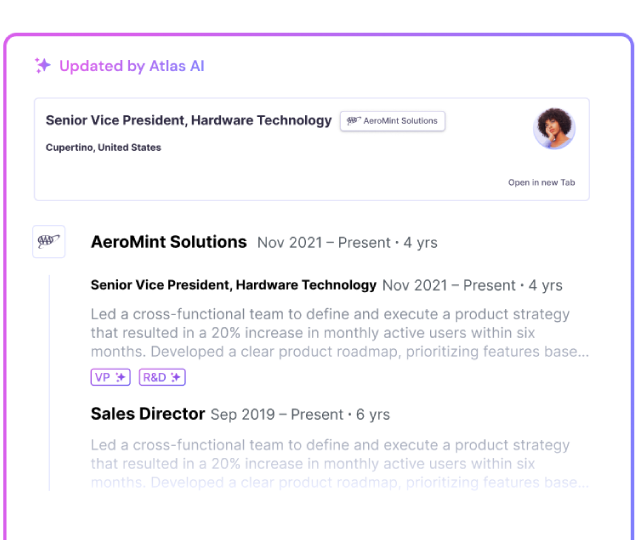The width and height of the screenshot is (636, 540).
Task: Click Cupertino, United States location text
Action: point(103,148)
